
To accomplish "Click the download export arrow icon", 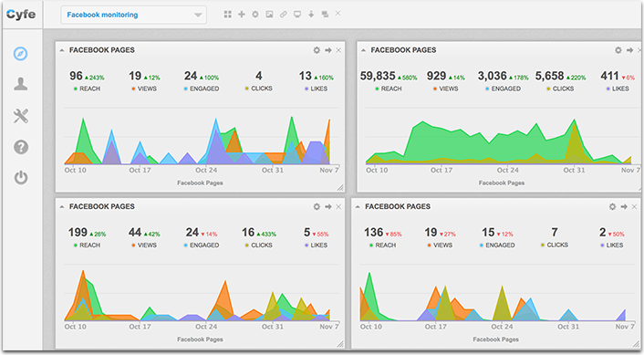I will (311, 15).
